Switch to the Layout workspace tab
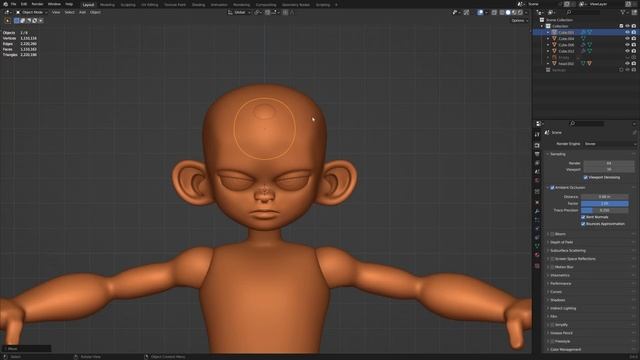Screen dimensions: 640x360 click(88, 5)
